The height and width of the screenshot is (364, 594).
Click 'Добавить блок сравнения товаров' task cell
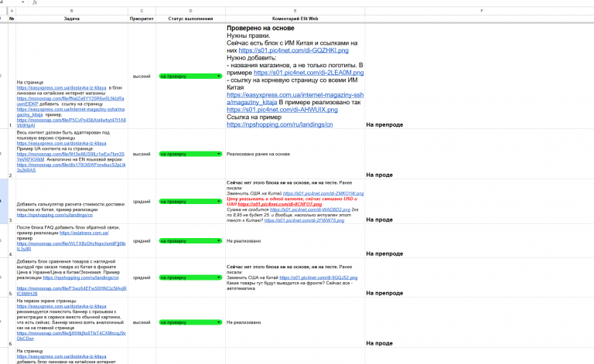click(72, 277)
